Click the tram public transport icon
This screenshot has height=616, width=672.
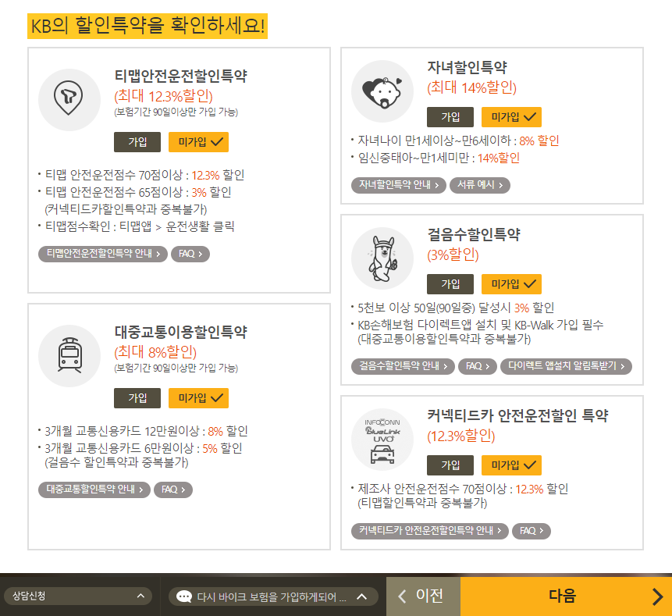coord(69,355)
